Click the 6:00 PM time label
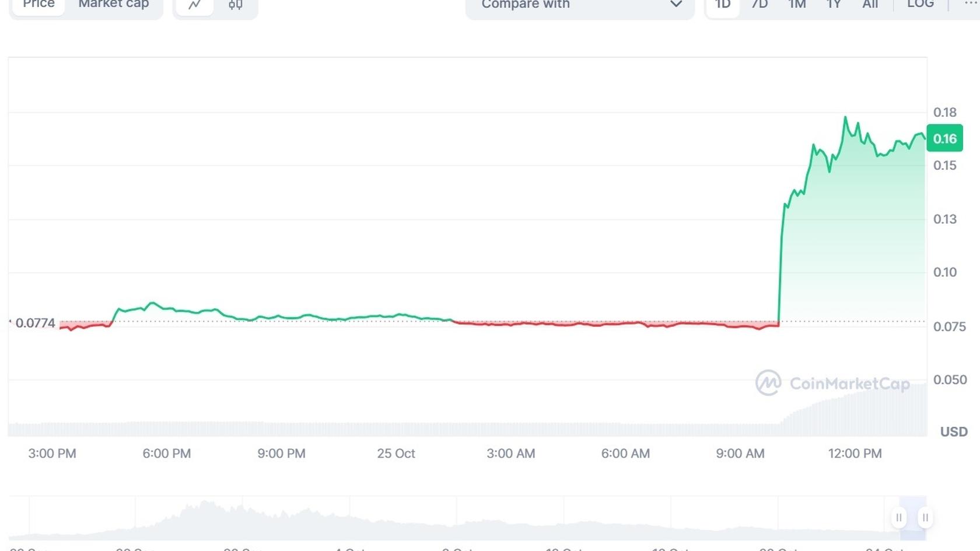This screenshot has height=551, width=980. (x=167, y=453)
